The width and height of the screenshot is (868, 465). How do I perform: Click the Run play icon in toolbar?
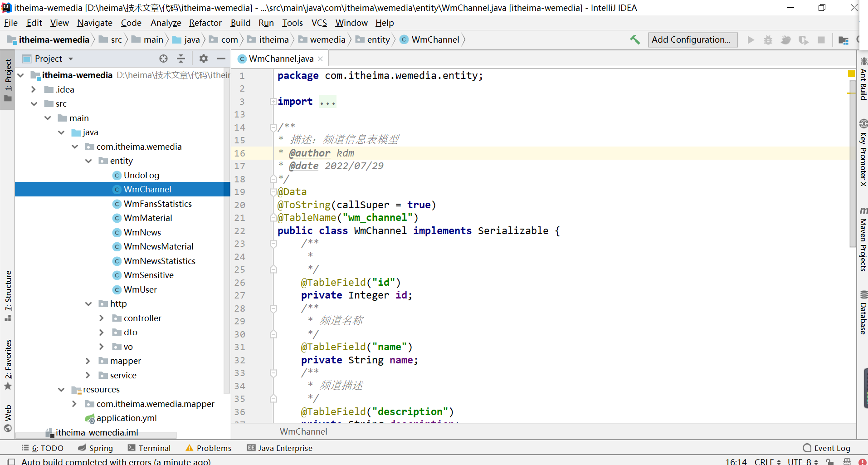pos(751,40)
